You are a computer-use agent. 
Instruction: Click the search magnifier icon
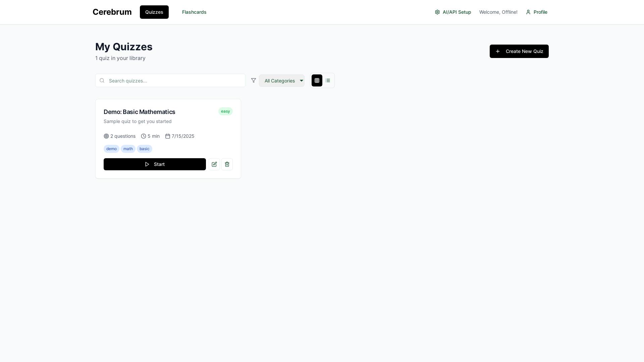(x=102, y=80)
